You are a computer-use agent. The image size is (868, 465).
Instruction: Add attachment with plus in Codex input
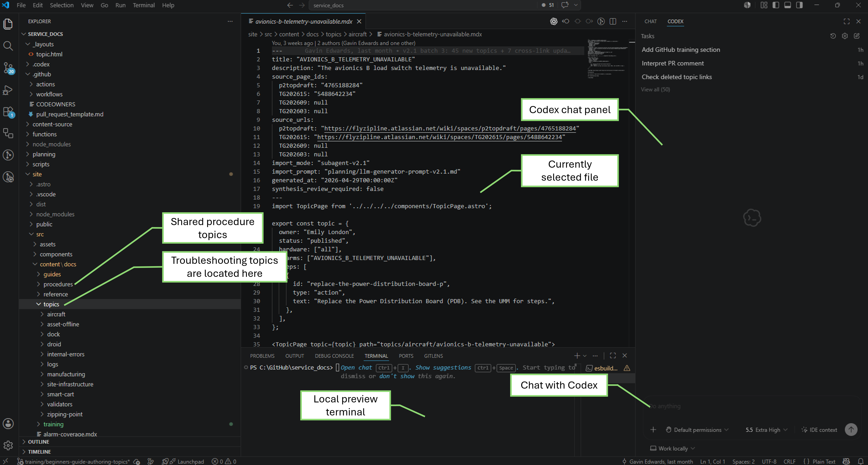point(653,430)
